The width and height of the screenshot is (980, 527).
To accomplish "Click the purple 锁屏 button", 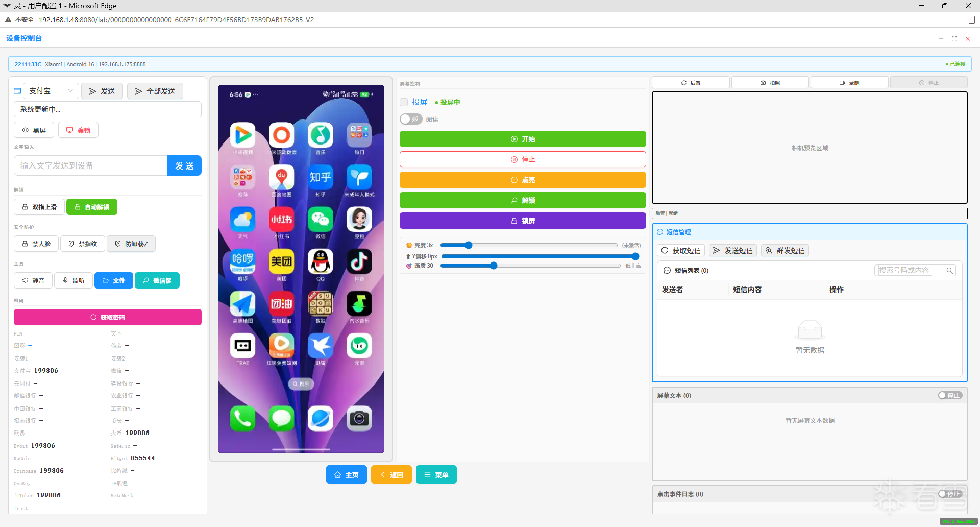I will pyautogui.click(x=523, y=221).
